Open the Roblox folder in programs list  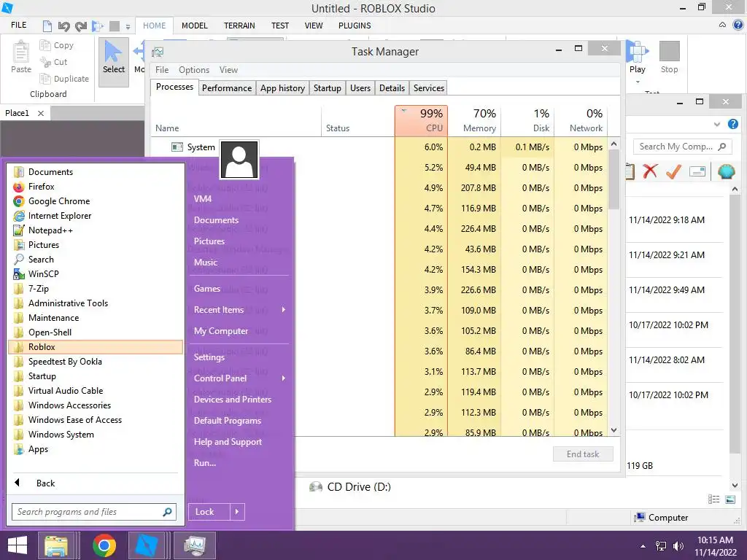coord(96,347)
